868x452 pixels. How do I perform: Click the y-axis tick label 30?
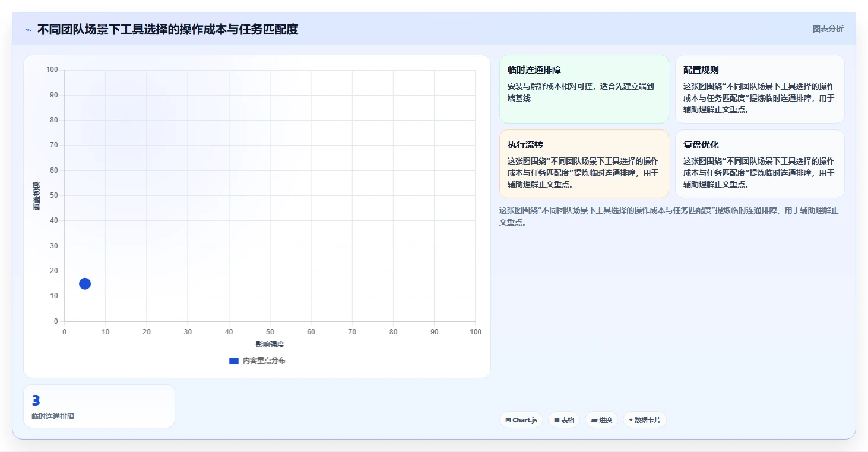pyautogui.click(x=54, y=246)
